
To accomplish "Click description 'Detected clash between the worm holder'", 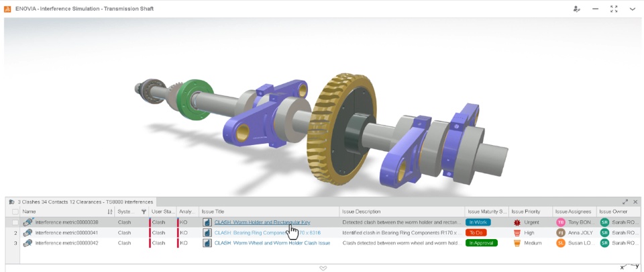I will pyautogui.click(x=402, y=222).
